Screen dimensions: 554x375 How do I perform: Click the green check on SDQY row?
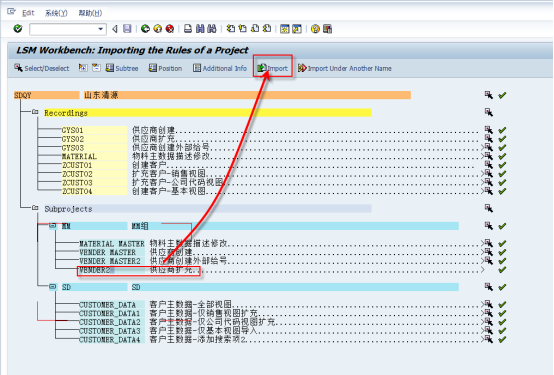coord(502,95)
